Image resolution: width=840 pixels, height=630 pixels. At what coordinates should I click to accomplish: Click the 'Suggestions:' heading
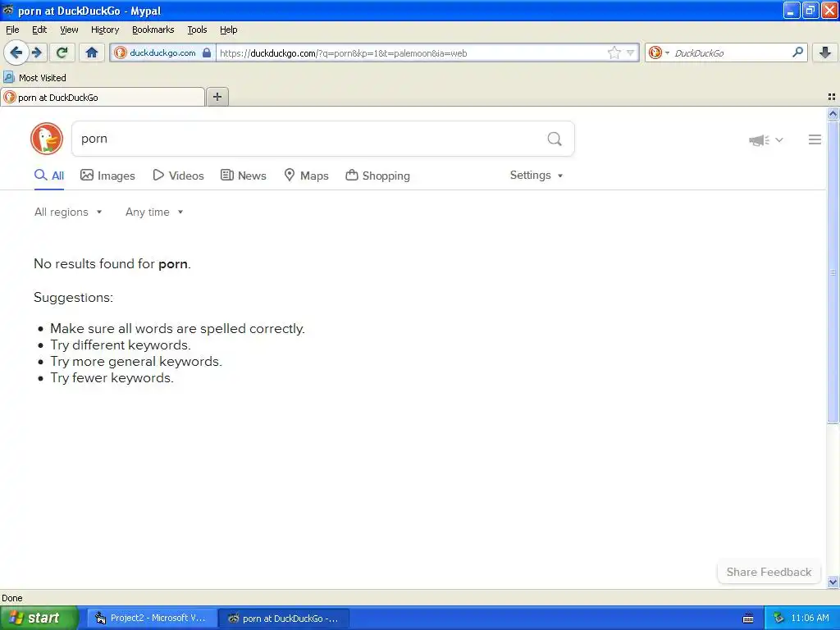[x=73, y=297]
